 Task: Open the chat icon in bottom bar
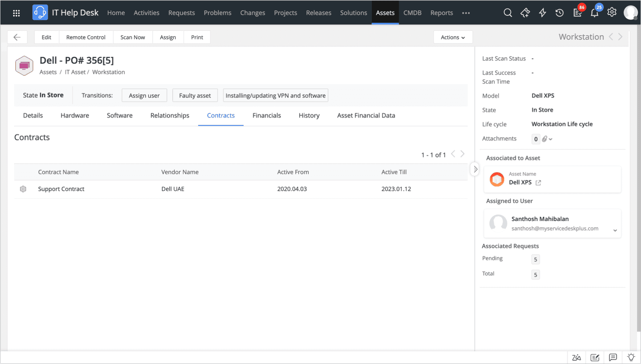tap(613, 357)
